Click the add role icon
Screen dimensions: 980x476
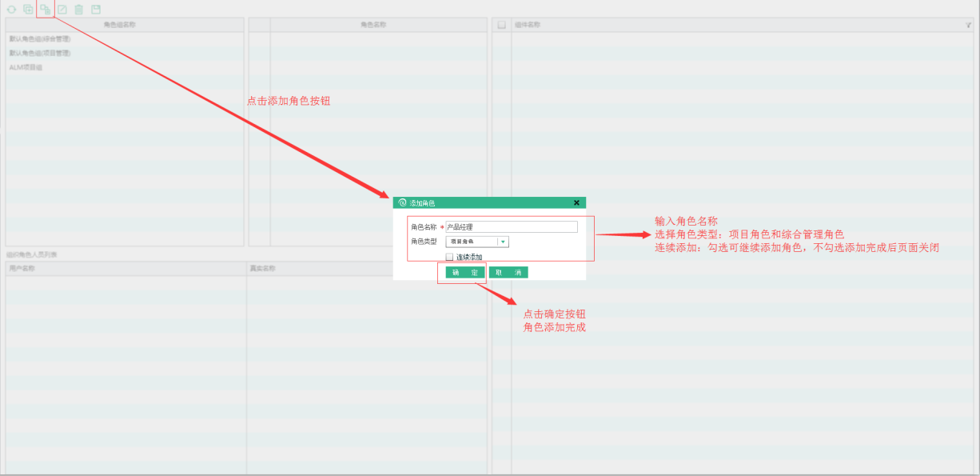coord(46,10)
